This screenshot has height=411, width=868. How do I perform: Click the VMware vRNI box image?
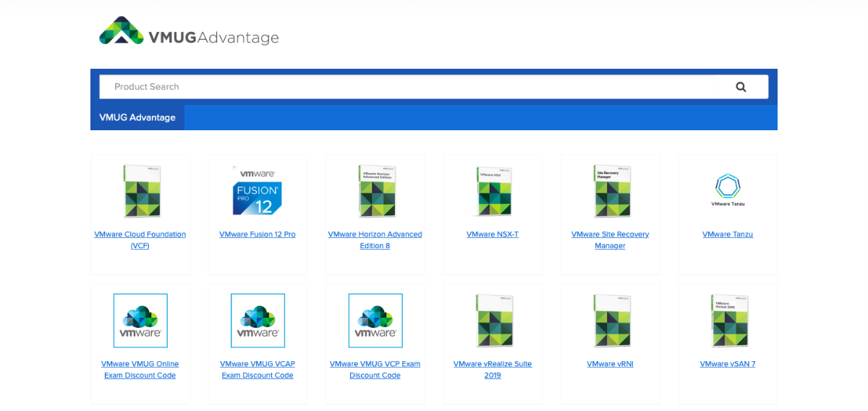(610, 321)
